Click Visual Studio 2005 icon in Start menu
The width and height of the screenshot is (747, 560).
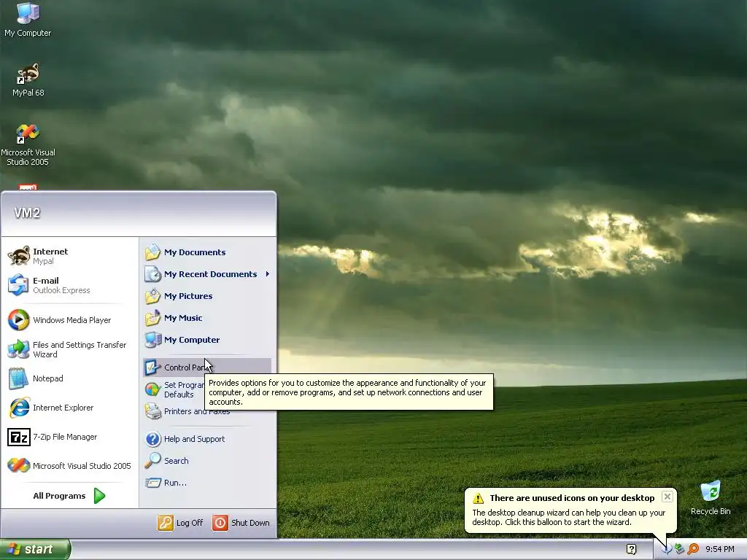click(18, 465)
